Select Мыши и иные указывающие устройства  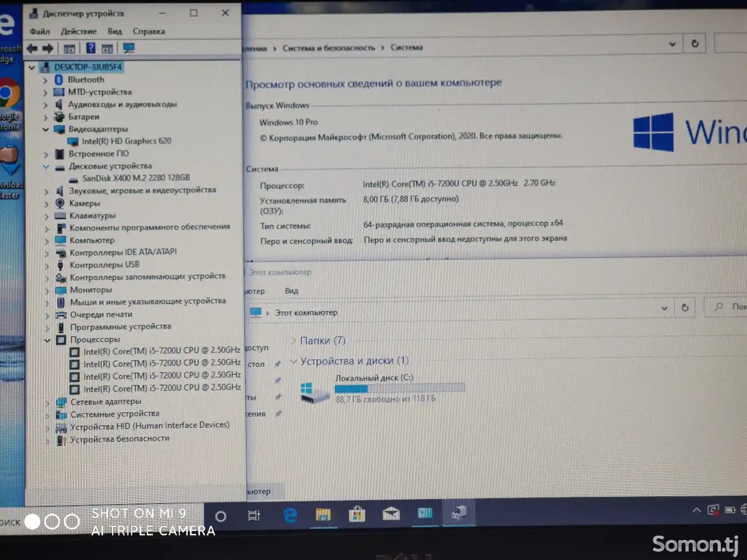(x=148, y=301)
